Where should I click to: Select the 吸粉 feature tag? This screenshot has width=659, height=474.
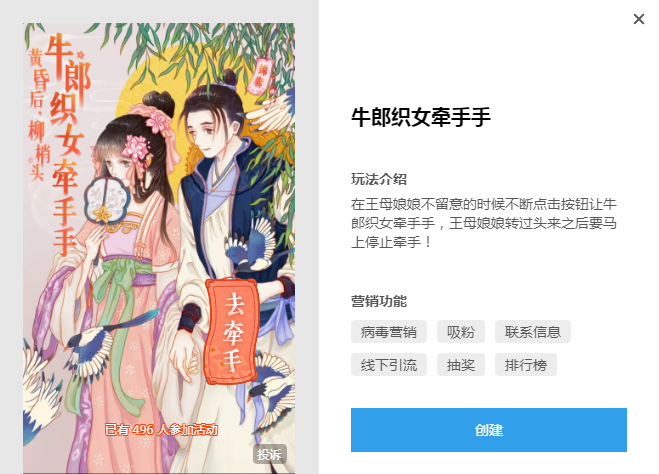pos(461,332)
